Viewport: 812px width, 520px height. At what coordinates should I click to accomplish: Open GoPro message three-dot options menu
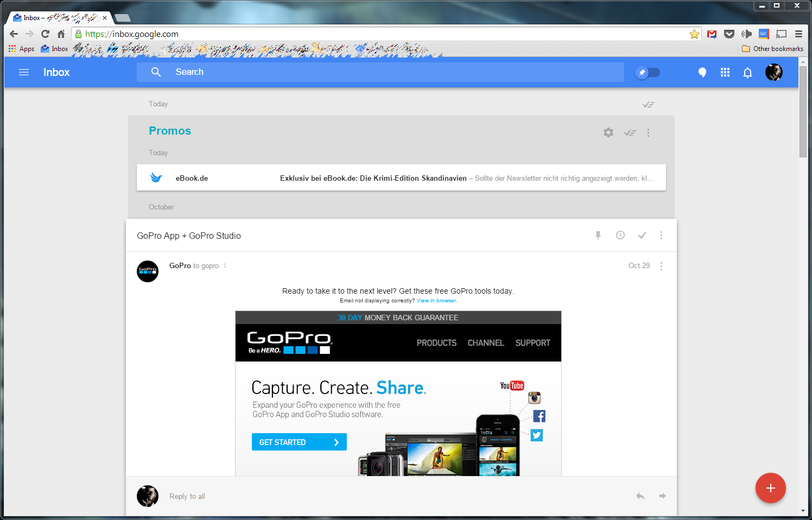point(661,266)
